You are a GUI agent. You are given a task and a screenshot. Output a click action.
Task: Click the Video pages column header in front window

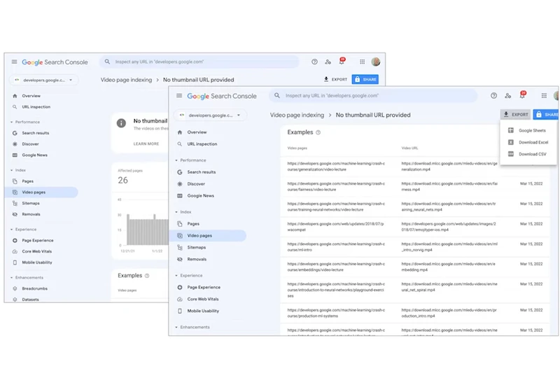tap(297, 148)
